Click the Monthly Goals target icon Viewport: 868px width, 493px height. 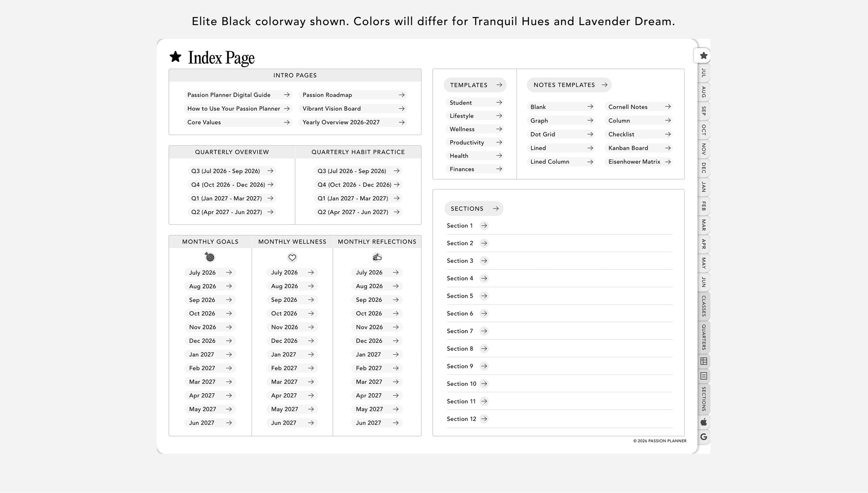pyautogui.click(x=210, y=257)
